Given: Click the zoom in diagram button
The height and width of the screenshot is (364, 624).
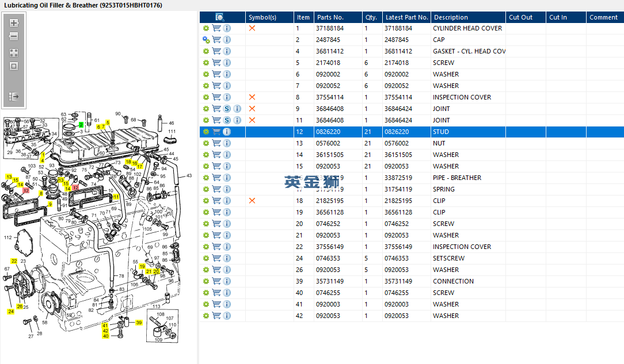Looking at the screenshot, I should pos(14,24).
